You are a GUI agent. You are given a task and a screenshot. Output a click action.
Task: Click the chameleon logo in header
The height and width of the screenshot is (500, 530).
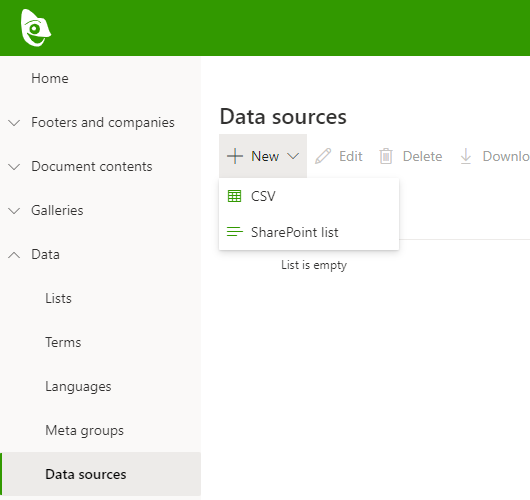click(x=35, y=28)
